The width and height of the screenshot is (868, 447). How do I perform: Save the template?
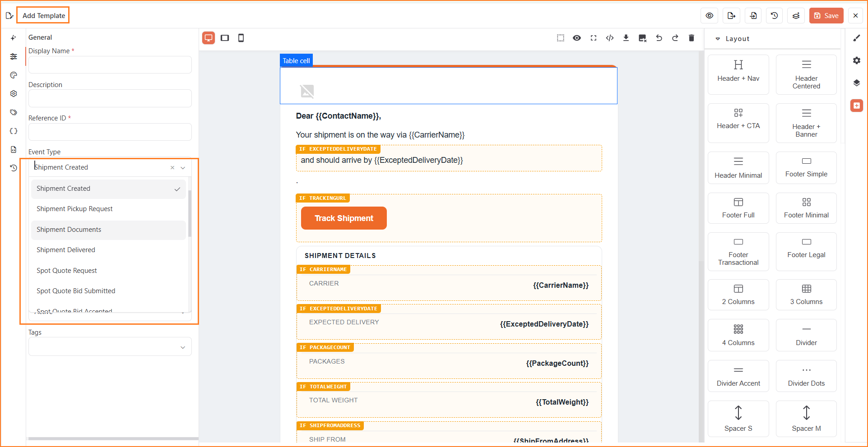(x=826, y=16)
